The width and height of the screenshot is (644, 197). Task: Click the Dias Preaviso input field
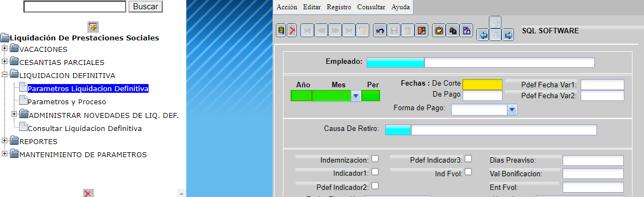[x=593, y=160]
